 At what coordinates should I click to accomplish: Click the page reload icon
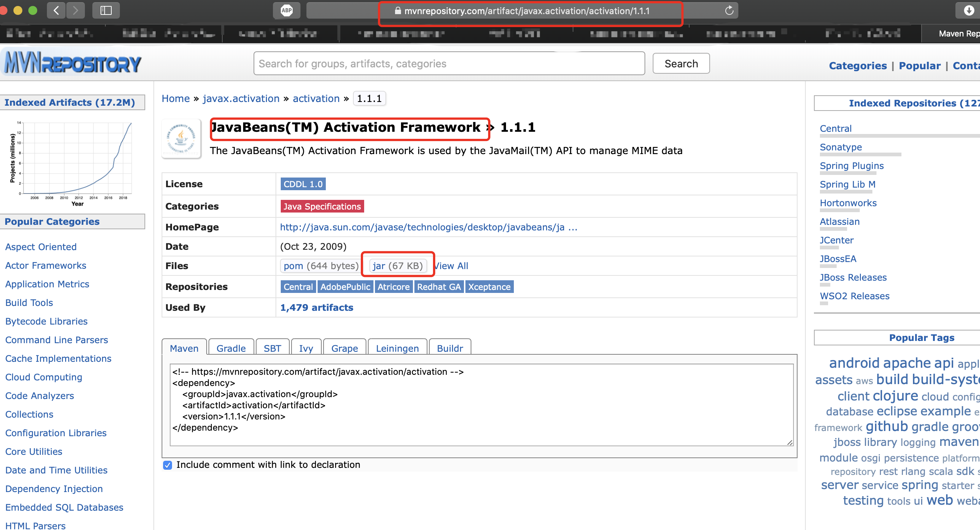[729, 10]
